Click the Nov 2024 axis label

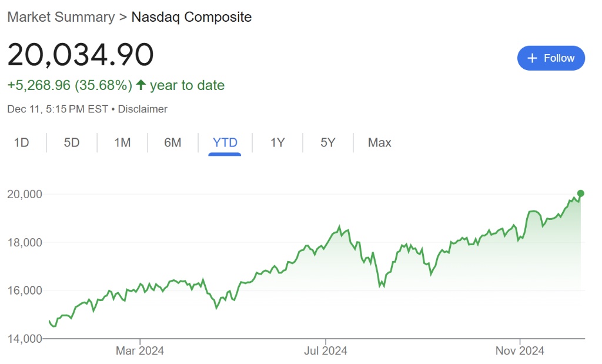[x=520, y=351]
